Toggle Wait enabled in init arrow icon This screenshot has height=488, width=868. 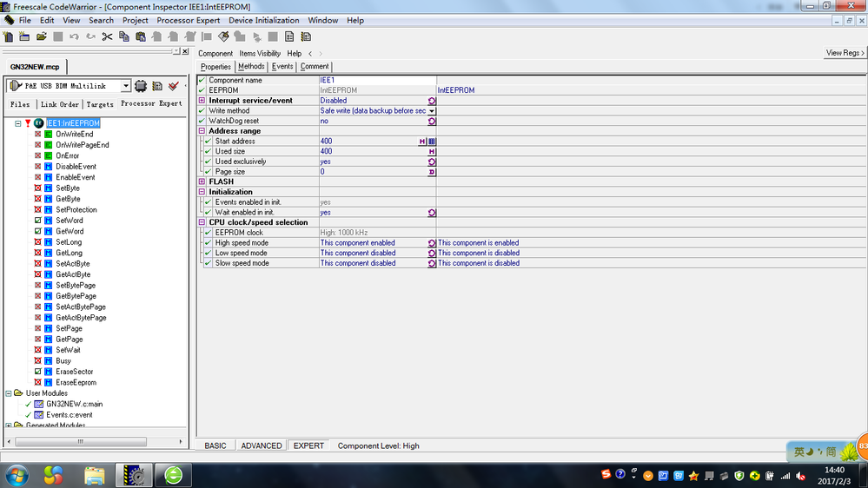[432, 213]
